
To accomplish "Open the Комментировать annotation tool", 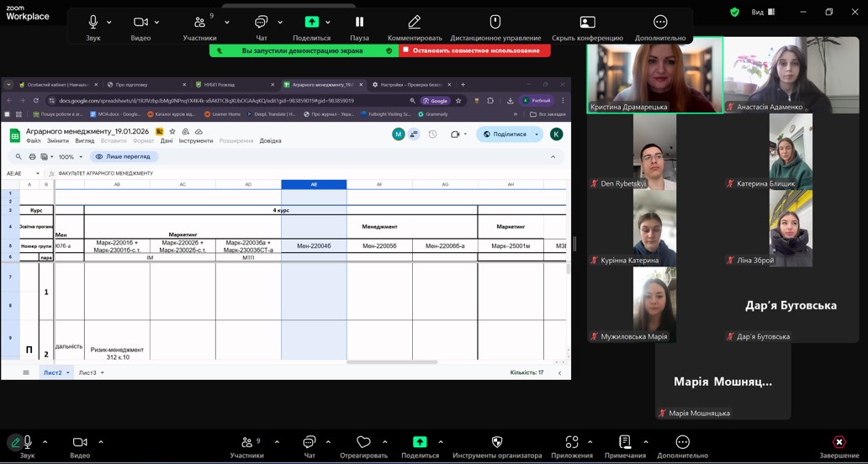I will (414, 23).
